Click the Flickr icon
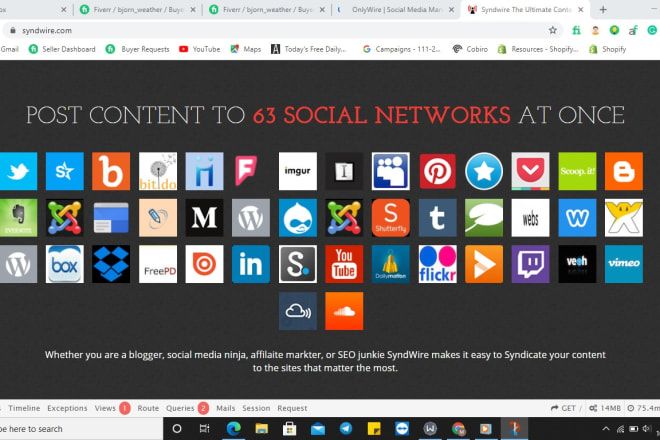 pos(437,264)
